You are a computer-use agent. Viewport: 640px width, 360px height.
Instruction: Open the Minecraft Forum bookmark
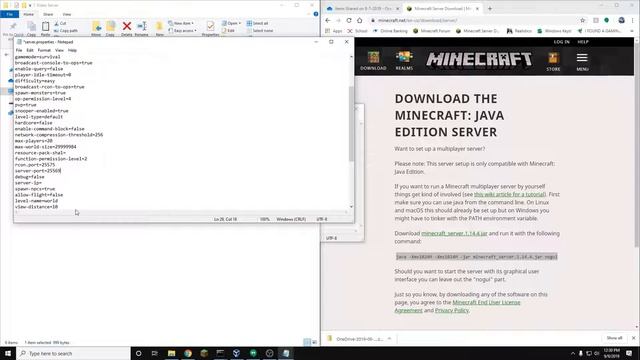pyautogui.click(x=432, y=31)
